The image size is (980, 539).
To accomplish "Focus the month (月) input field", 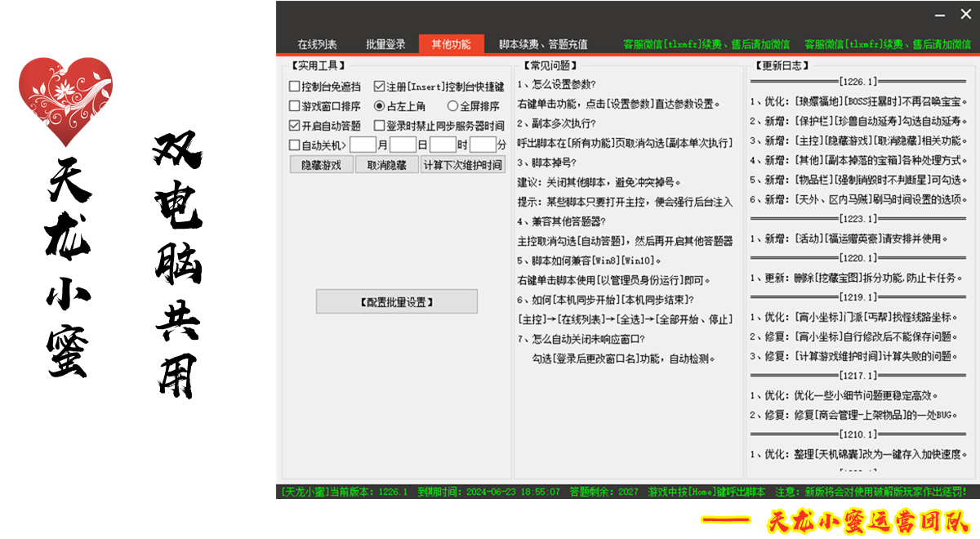I will click(x=363, y=145).
